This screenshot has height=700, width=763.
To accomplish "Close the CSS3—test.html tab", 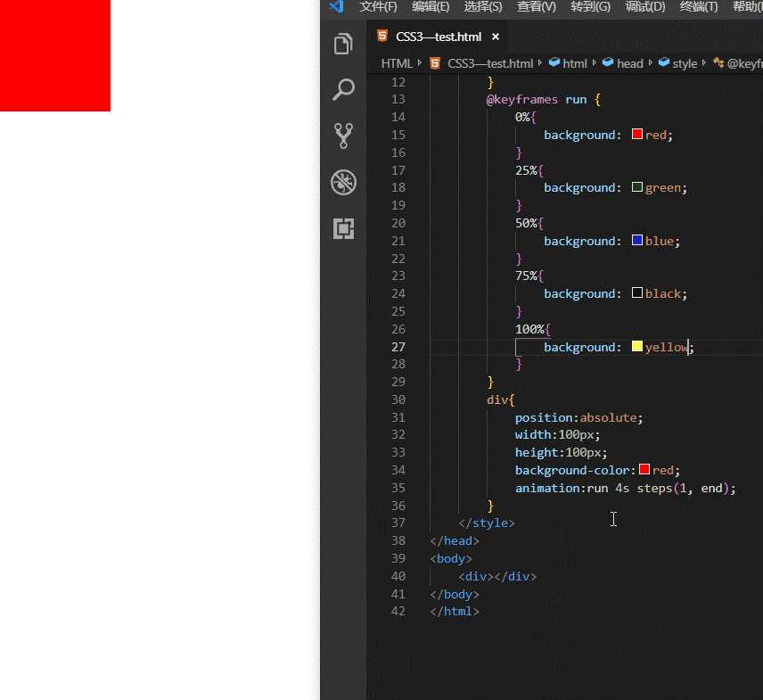I will pyautogui.click(x=496, y=37).
